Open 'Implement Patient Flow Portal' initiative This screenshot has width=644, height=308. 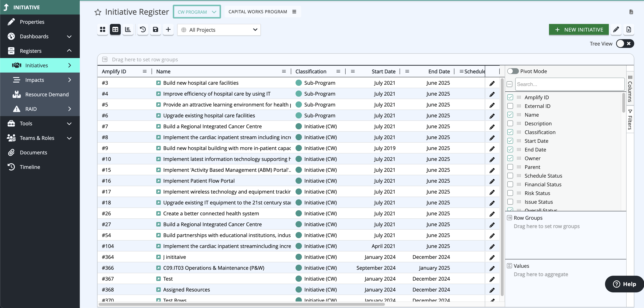tap(199, 181)
